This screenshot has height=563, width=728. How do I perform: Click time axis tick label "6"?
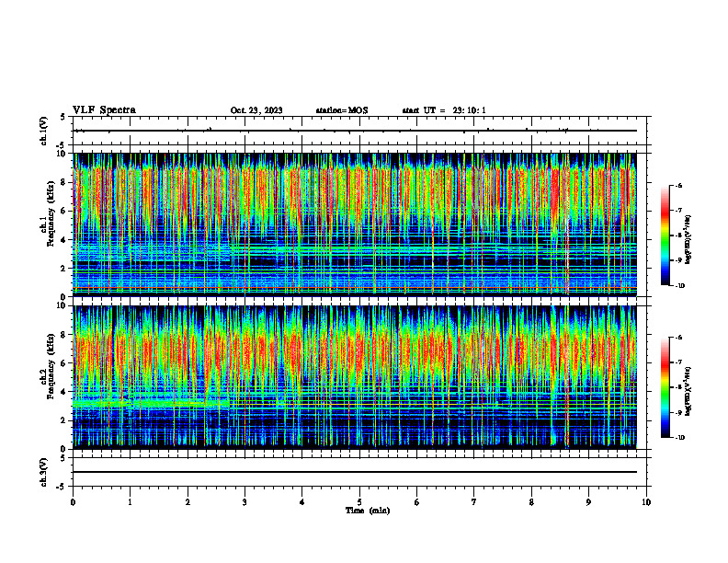(417, 502)
